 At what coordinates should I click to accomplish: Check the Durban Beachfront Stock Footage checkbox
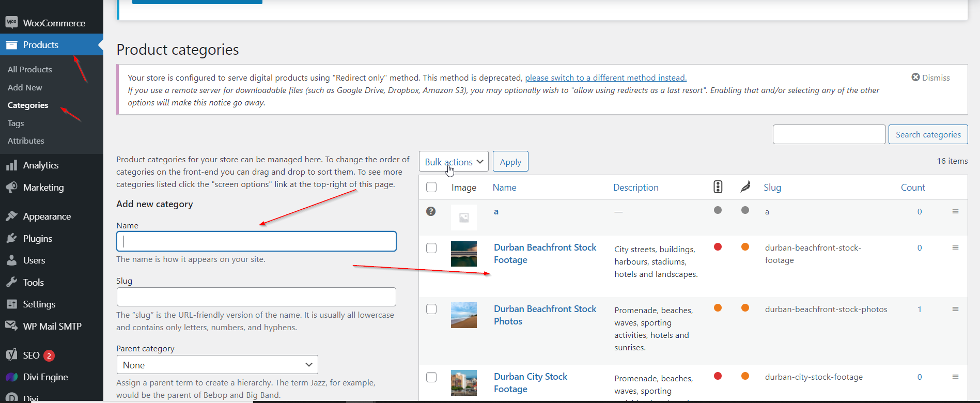pyautogui.click(x=431, y=248)
